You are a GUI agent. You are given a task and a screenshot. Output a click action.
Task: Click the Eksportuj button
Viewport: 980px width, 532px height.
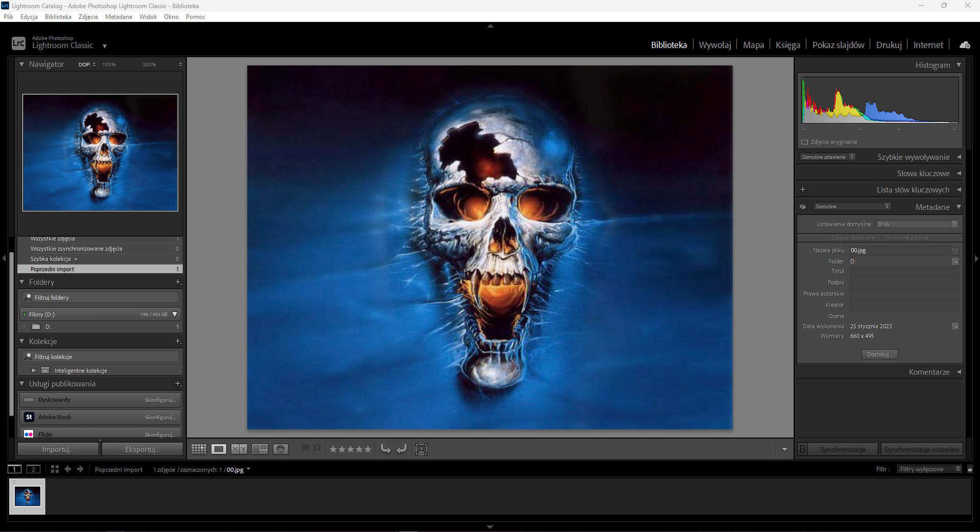[x=142, y=449]
